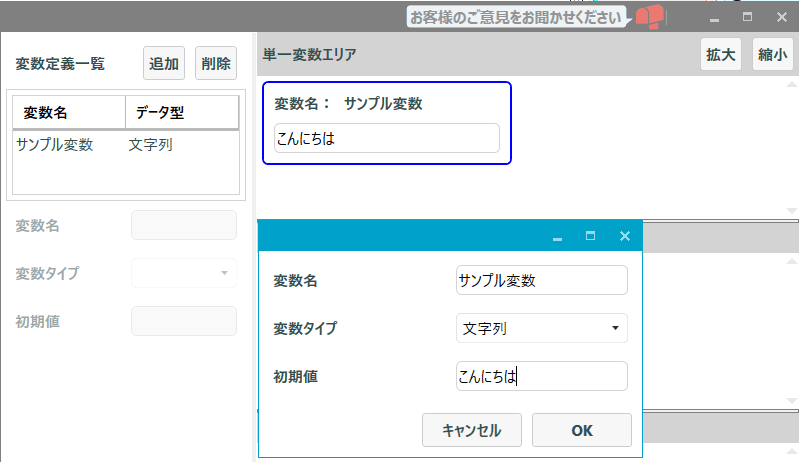799x462 pixels.
Task: Click the こんにちは value box in 単一変数エリア
Action: (387, 138)
